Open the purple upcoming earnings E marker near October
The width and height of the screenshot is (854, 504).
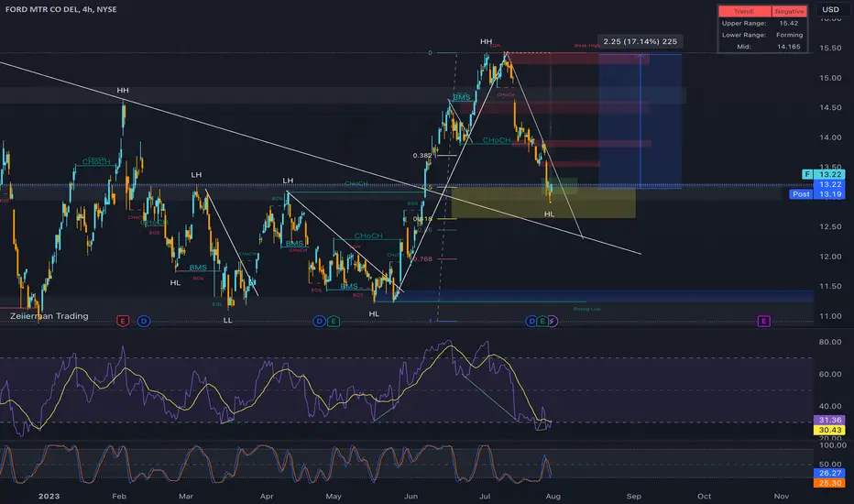click(763, 322)
